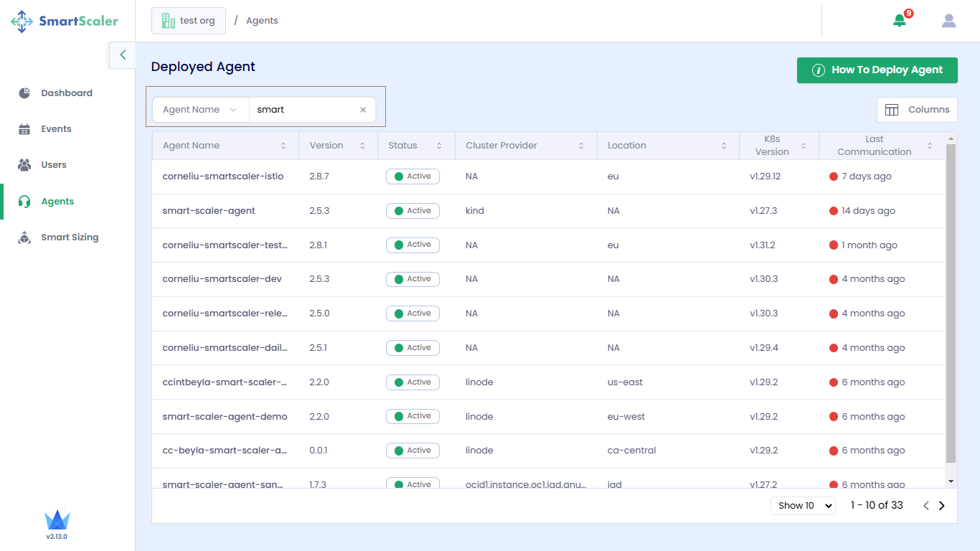Click the ca-central location cell
The width and height of the screenshot is (980, 551).
pyautogui.click(x=632, y=451)
